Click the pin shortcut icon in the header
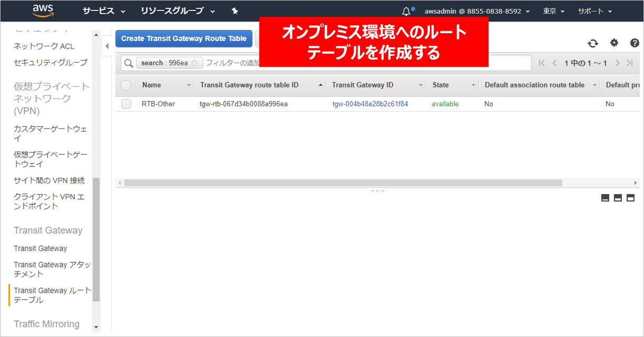Viewport: 644px width, 337px height. [235, 11]
